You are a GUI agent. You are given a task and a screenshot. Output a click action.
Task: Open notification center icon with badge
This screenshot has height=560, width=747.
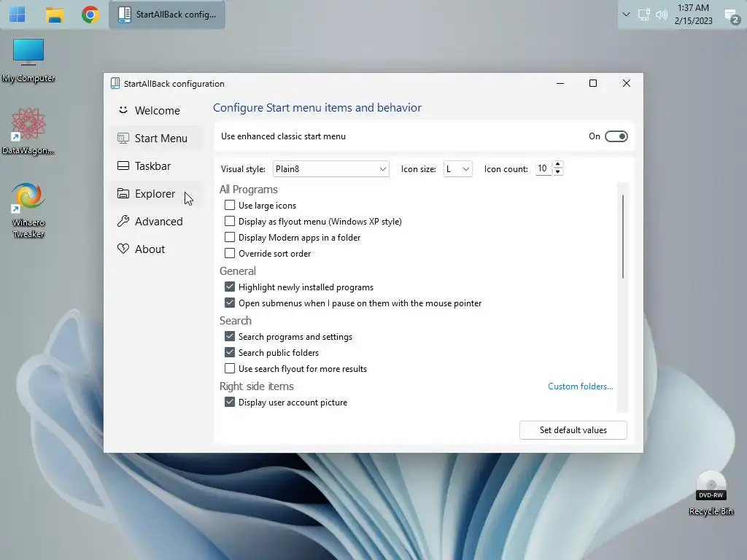point(732,16)
